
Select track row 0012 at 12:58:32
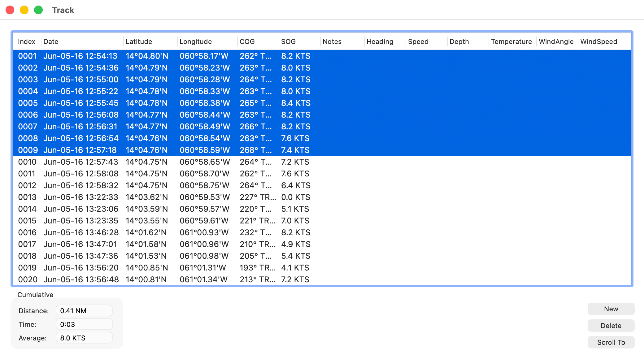tap(322, 185)
